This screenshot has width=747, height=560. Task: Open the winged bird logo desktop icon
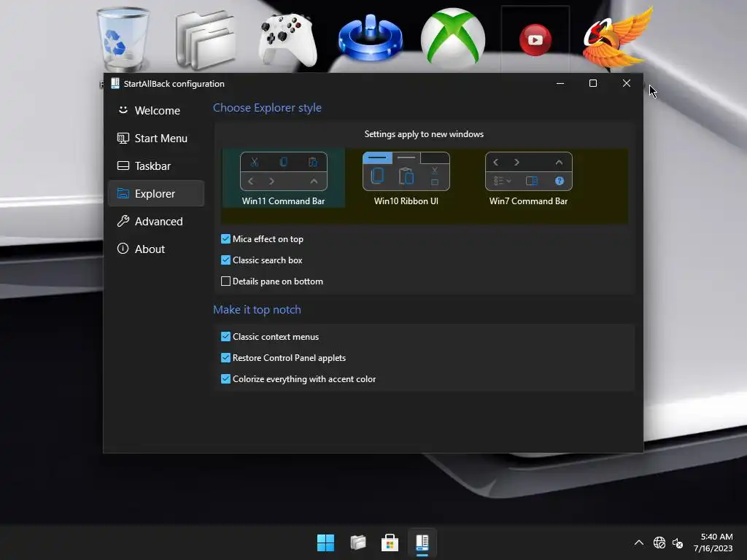617,38
